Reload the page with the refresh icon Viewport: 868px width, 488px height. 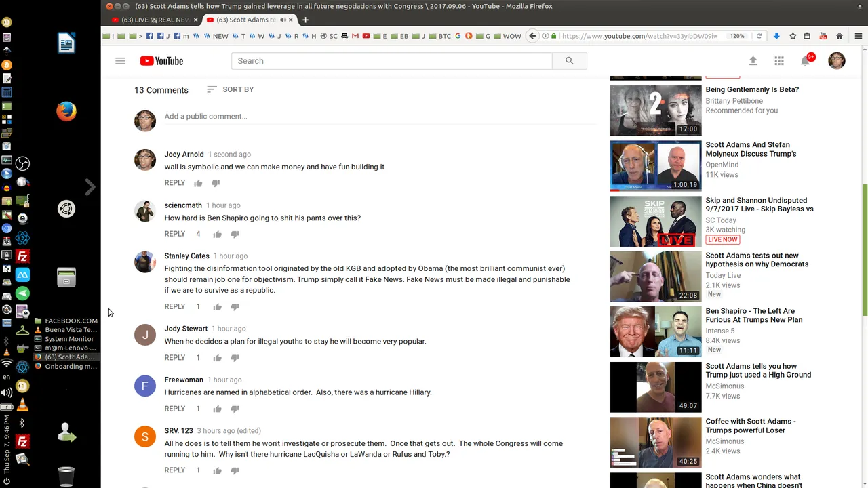759,36
